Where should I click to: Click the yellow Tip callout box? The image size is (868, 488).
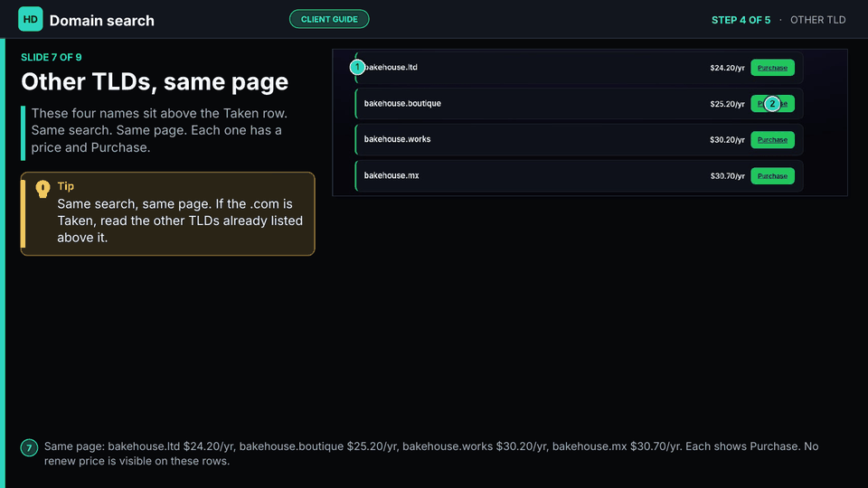(x=168, y=213)
